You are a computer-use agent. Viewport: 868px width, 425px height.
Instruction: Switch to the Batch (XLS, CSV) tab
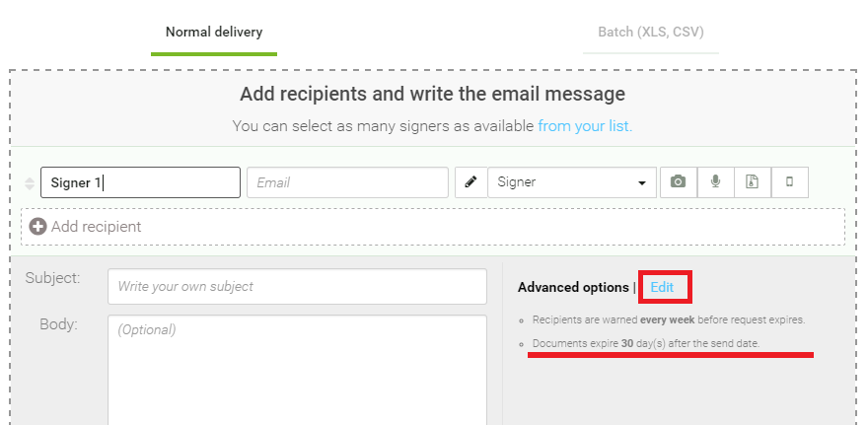[x=650, y=33]
